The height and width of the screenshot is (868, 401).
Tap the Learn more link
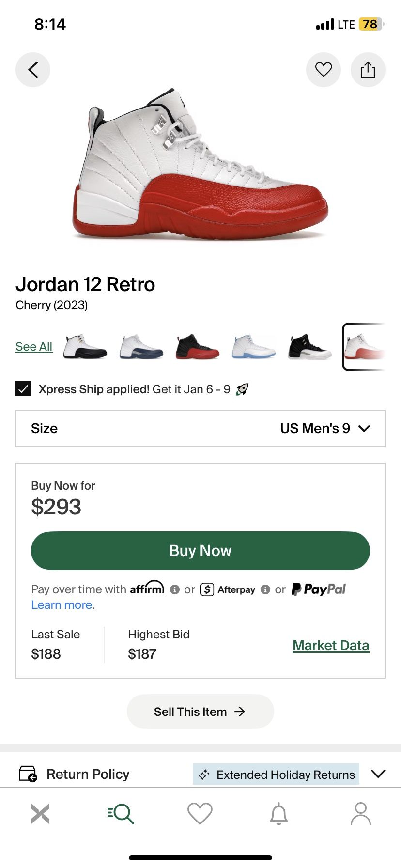point(62,605)
